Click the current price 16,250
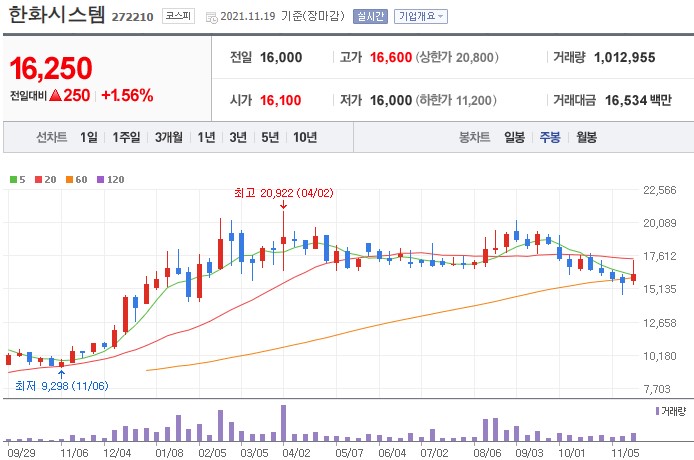The height and width of the screenshot is (460, 694). pos(51,69)
